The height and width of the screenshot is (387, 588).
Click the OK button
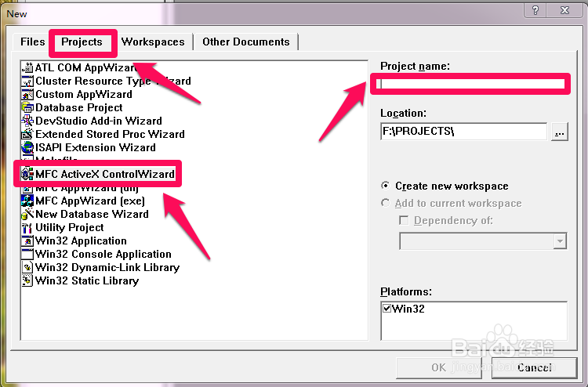(x=439, y=367)
